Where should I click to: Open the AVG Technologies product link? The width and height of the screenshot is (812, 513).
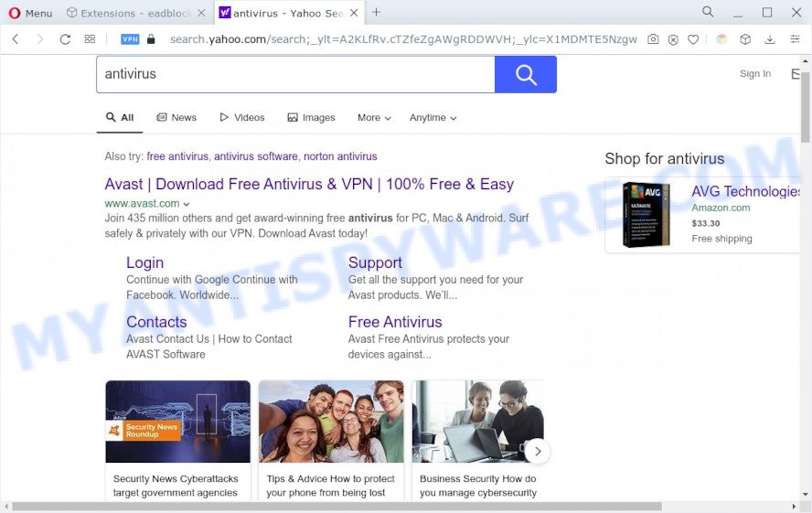pos(746,191)
